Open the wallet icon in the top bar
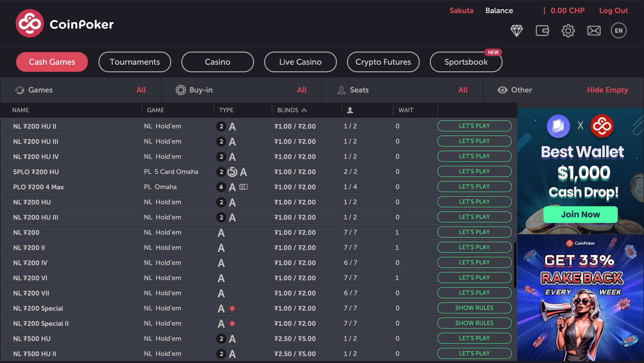Viewport: 644px width, 363px height. pos(542,31)
